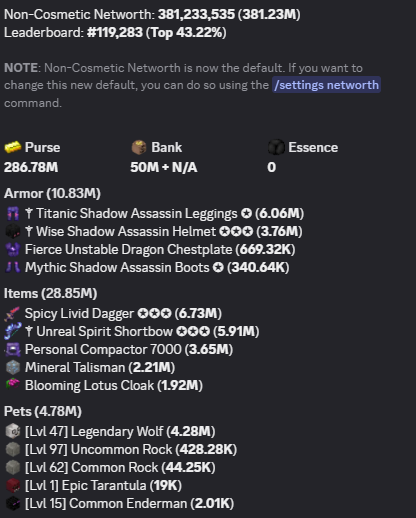Click the black Essence icon
Viewport: 416px width, 518px height.
(x=276, y=147)
